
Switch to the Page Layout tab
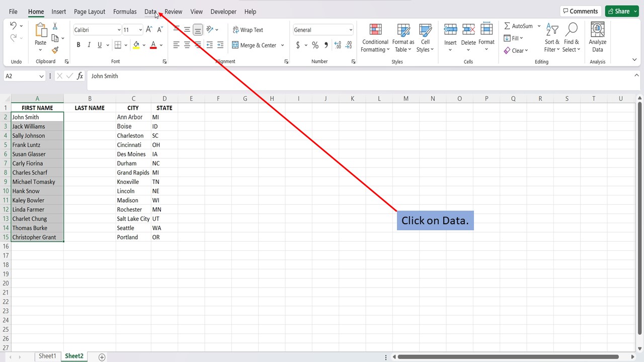point(90,12)
